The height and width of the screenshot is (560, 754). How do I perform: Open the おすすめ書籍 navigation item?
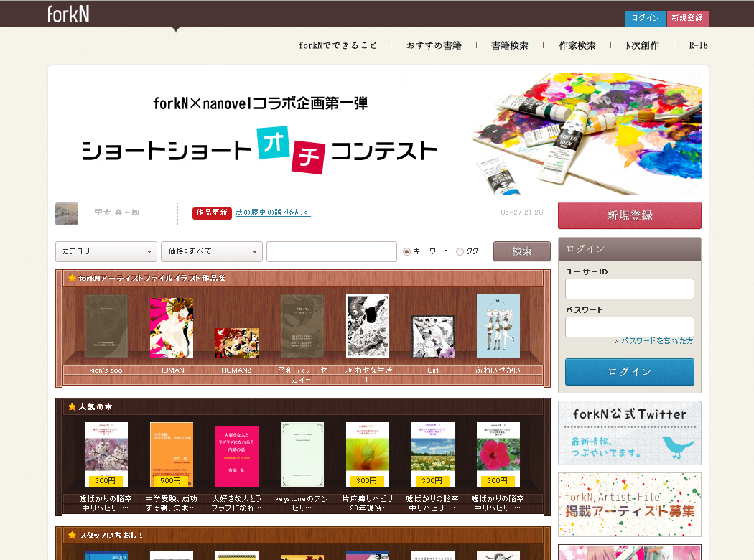click(x=434, y=45)
